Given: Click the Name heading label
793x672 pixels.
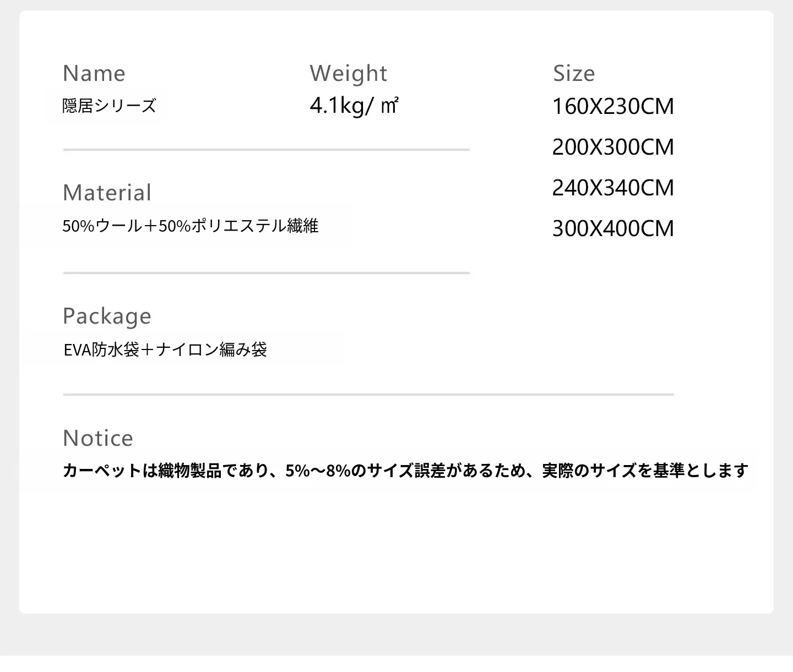Looking at the screenshot, I should coord(94,74).
